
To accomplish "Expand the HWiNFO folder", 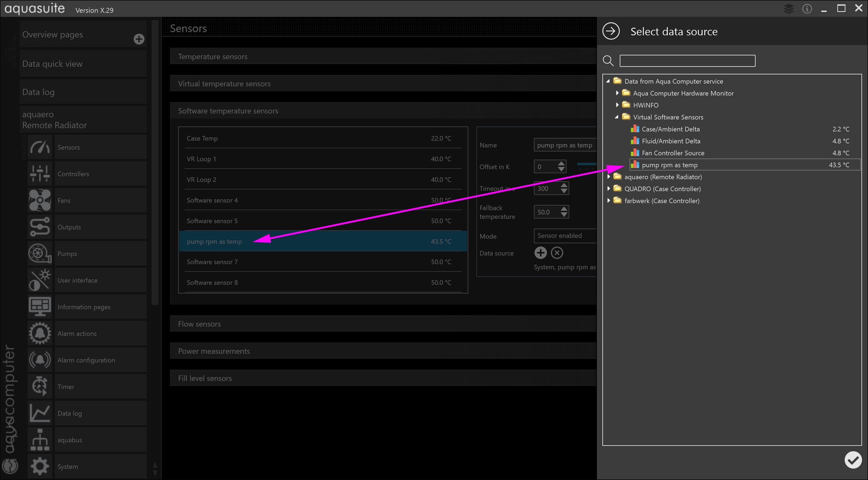I will [617, 105].
